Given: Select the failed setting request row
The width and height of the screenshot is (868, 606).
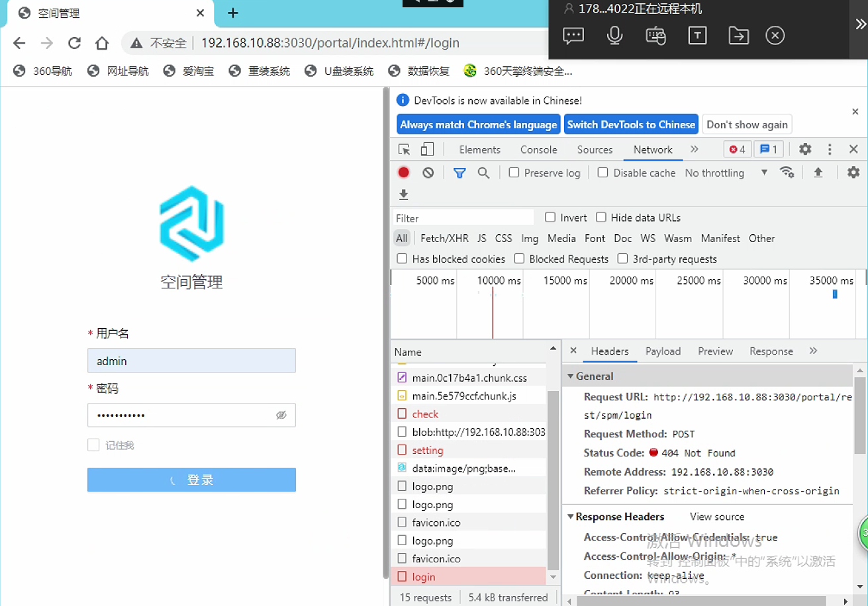Looking at the screenshot, I should (x=469, y=450).
